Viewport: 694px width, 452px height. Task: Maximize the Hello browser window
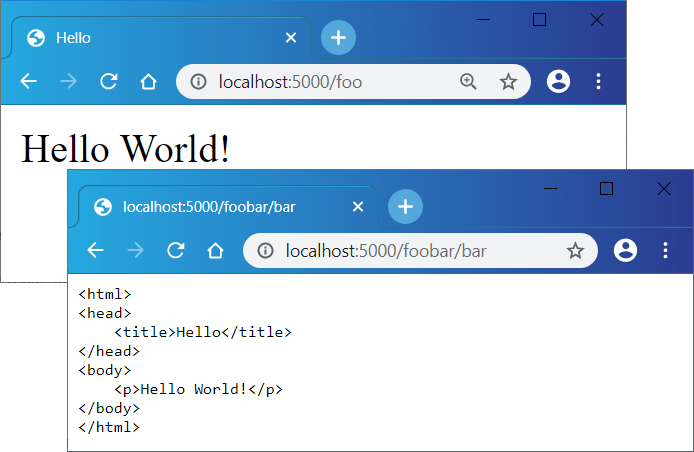point(539,19)
